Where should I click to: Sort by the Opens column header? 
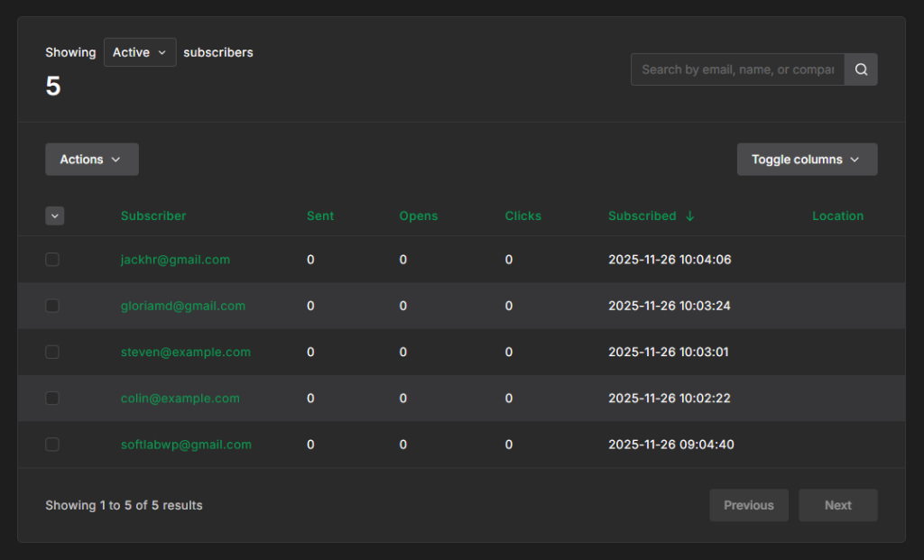(x=419, y=216)
